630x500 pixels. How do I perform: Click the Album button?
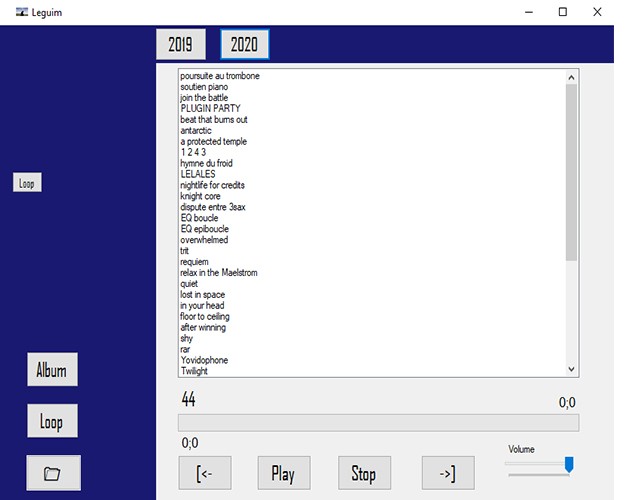(52, 370)
